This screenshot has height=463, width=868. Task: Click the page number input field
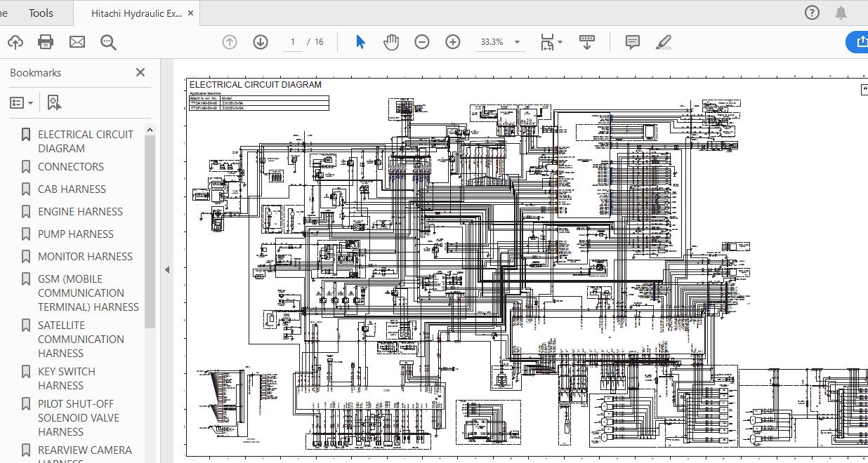click(293, 42)
